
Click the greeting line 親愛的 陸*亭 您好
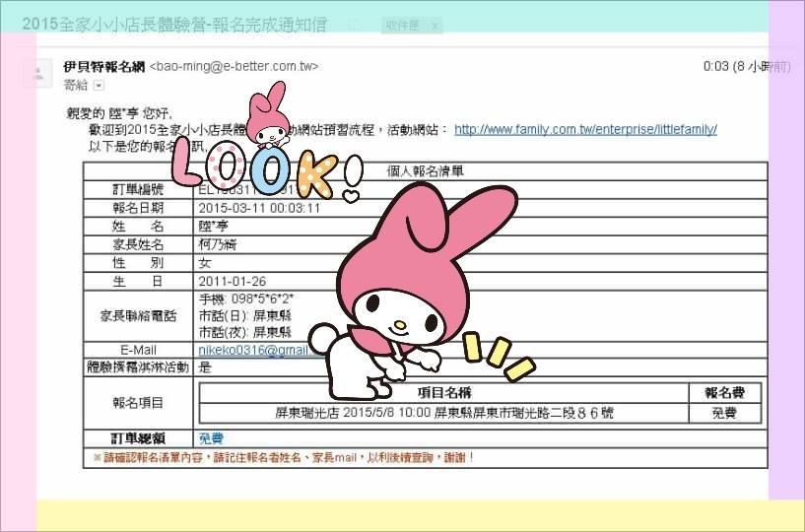119,113
